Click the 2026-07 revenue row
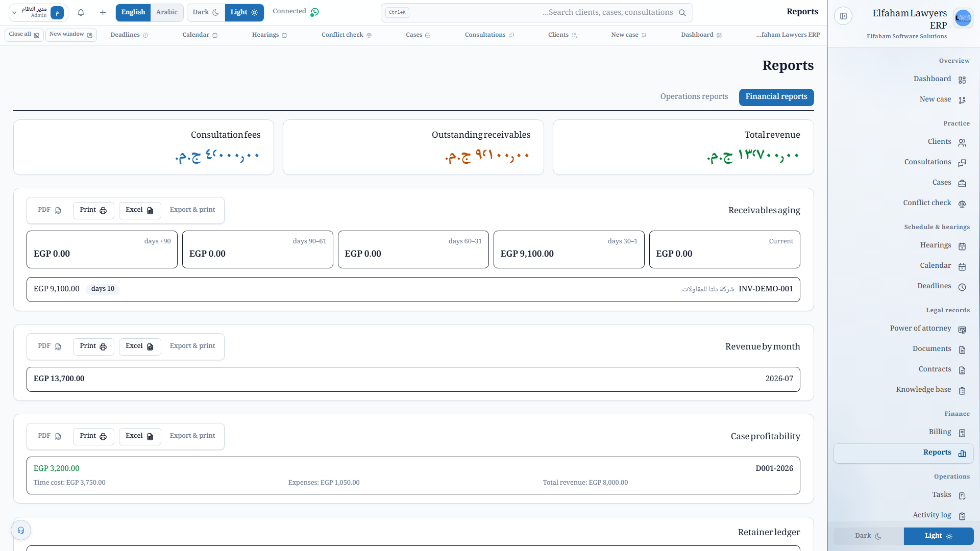The width and height of the screenshot is (980, 551). 413,379
